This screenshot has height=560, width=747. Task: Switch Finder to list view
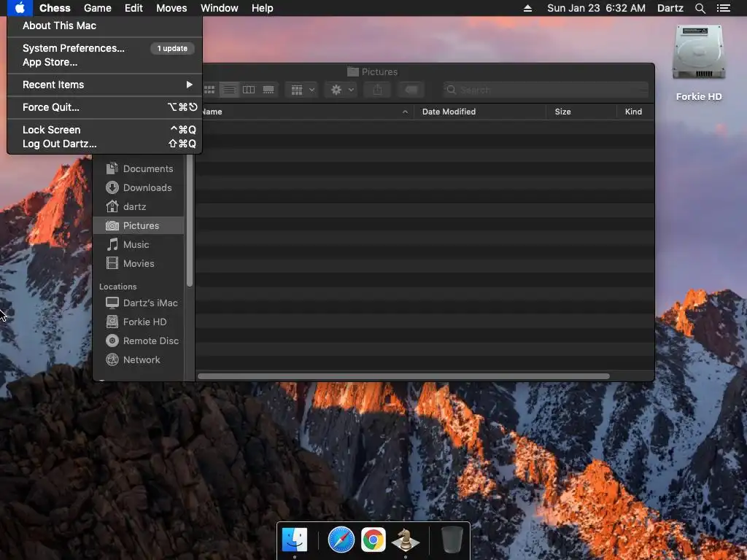(229, 90)
